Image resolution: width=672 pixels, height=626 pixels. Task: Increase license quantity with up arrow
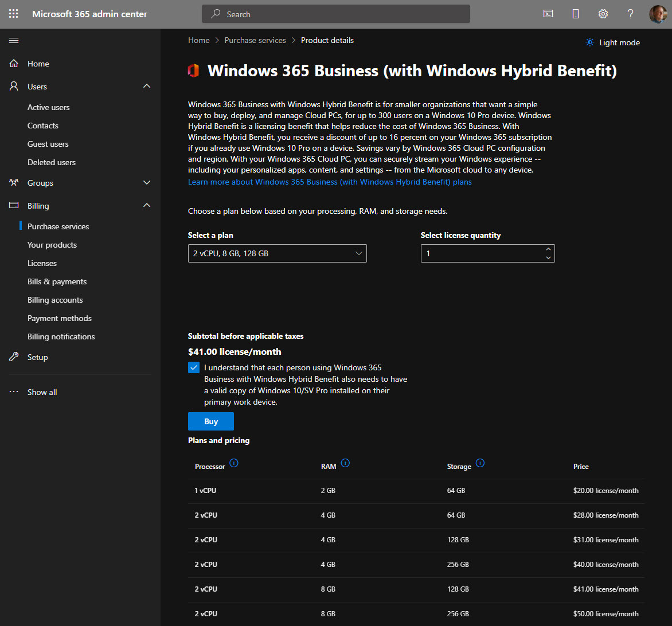click(x=548, y=249)
